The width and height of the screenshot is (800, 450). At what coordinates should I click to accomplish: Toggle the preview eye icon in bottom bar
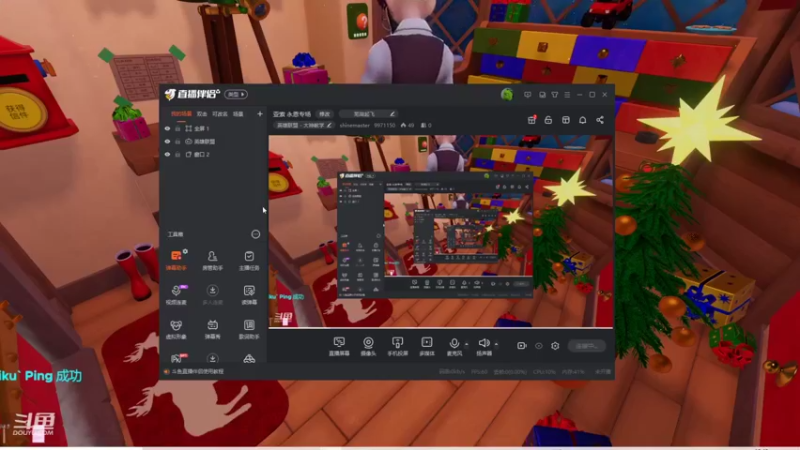point(539,346)
